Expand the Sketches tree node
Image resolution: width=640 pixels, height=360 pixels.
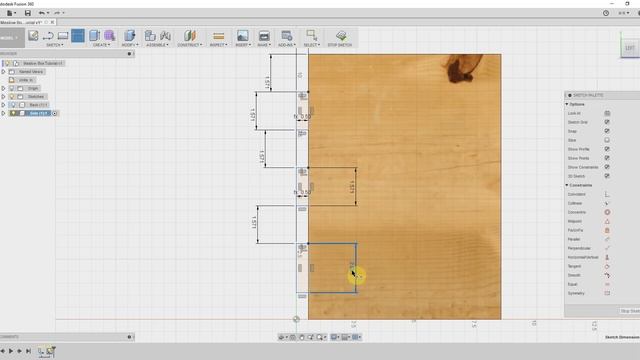(4, 97)
